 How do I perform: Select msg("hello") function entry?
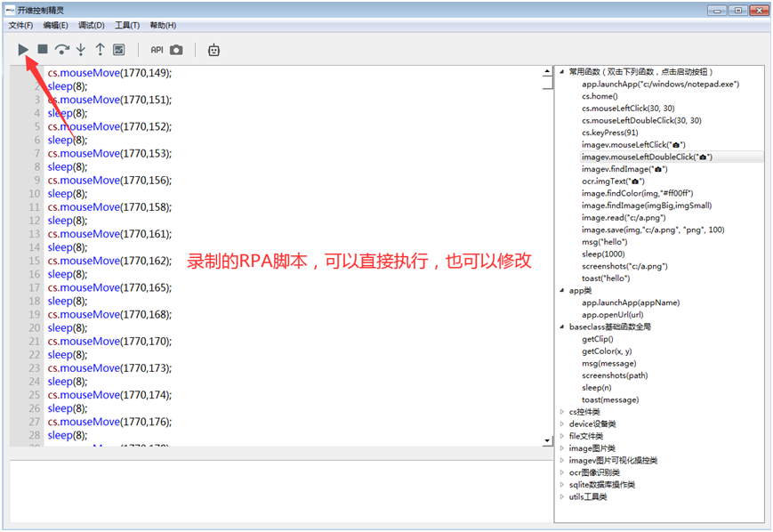[x=604, y=242]
